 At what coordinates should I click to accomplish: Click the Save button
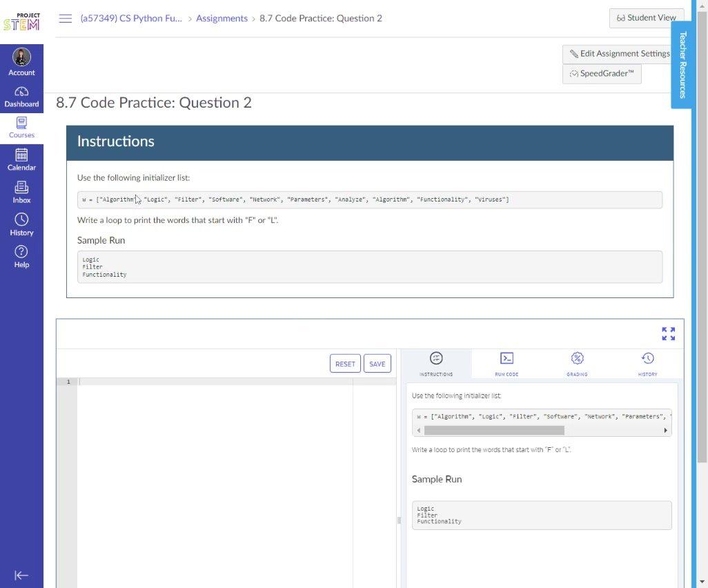pyautogui.click(x=377, y=364)
